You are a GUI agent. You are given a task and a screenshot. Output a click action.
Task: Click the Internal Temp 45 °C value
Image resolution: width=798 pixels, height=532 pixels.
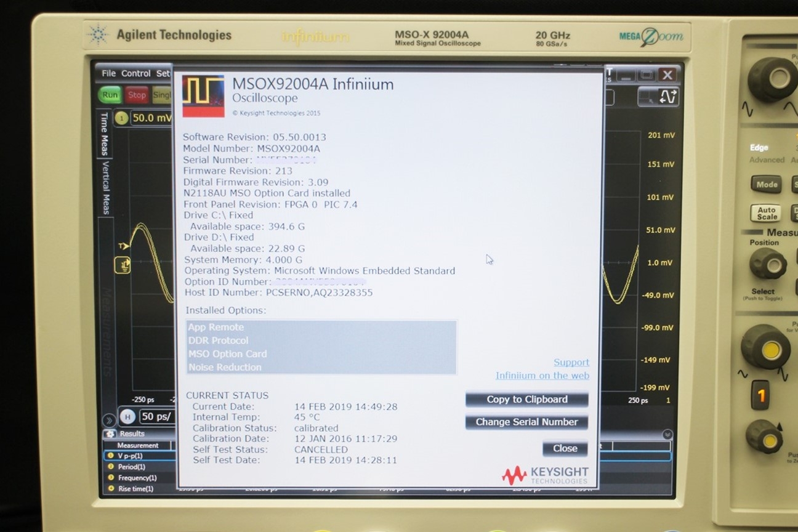(x=307, y=417)
